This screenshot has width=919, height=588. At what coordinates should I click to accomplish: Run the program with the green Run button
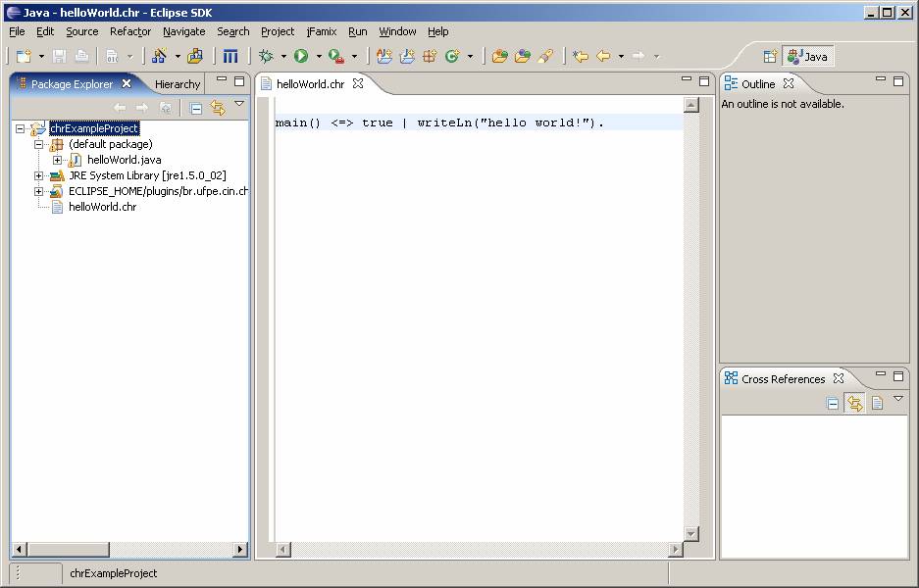point(301,57)
